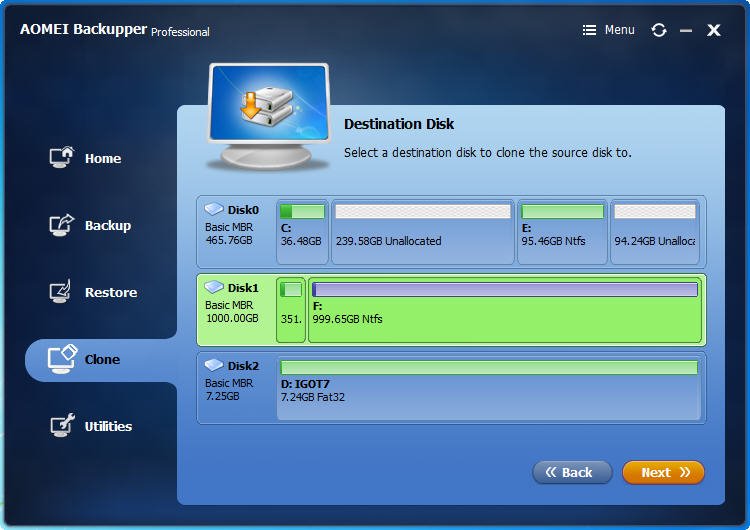Screen dimensions: 750x530
Task: Go to the Home section label
Action: [103, 158]
